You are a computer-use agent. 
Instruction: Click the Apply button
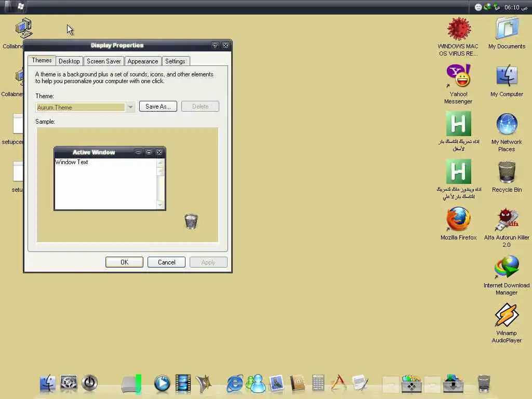pos(208,262)
